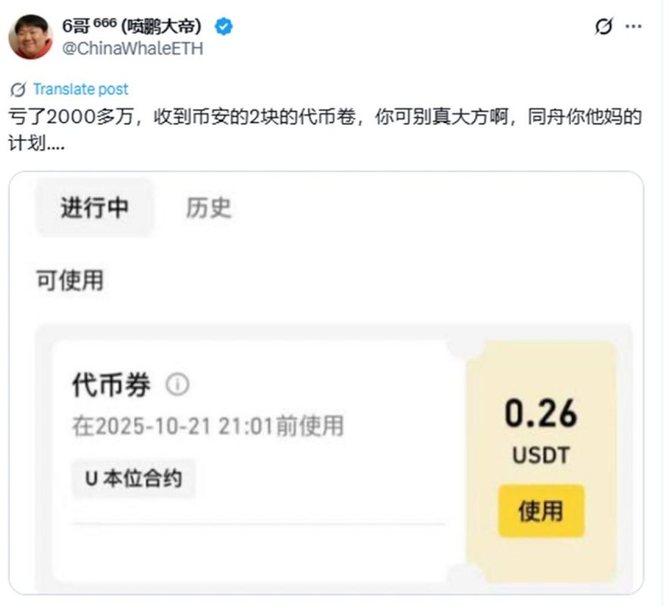Click the 0.26 voucher amount

541,413
